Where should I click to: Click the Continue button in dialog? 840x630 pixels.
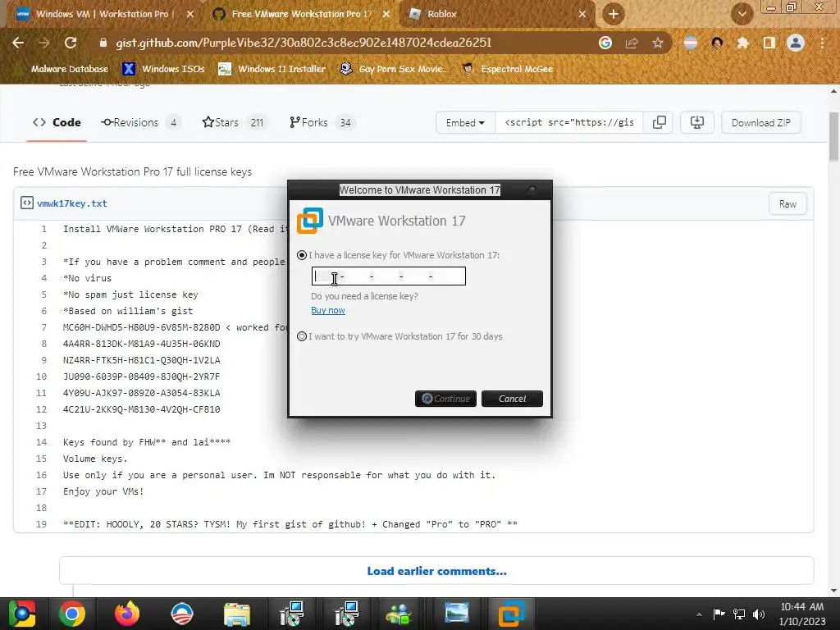point(445,399)
